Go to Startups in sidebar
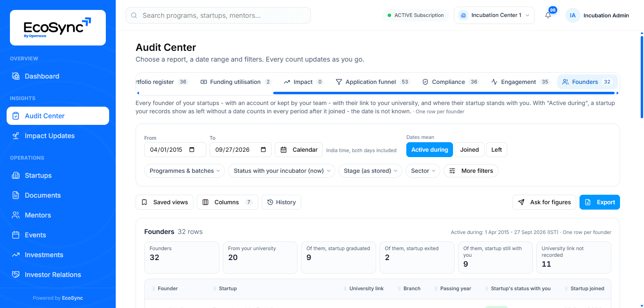 [x=58, y=175]
